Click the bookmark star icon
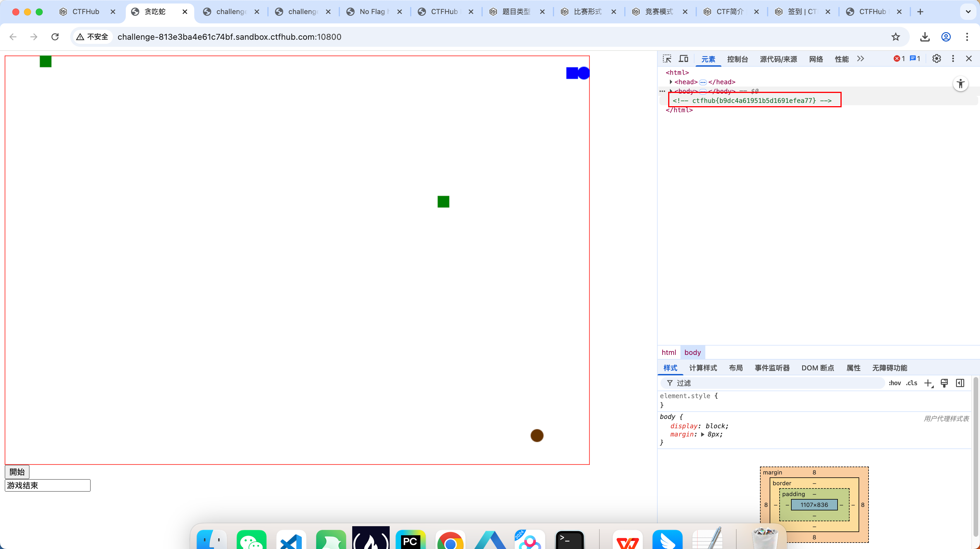The height and width of the screenshot is (549, 980). click(x=895, y=37)
